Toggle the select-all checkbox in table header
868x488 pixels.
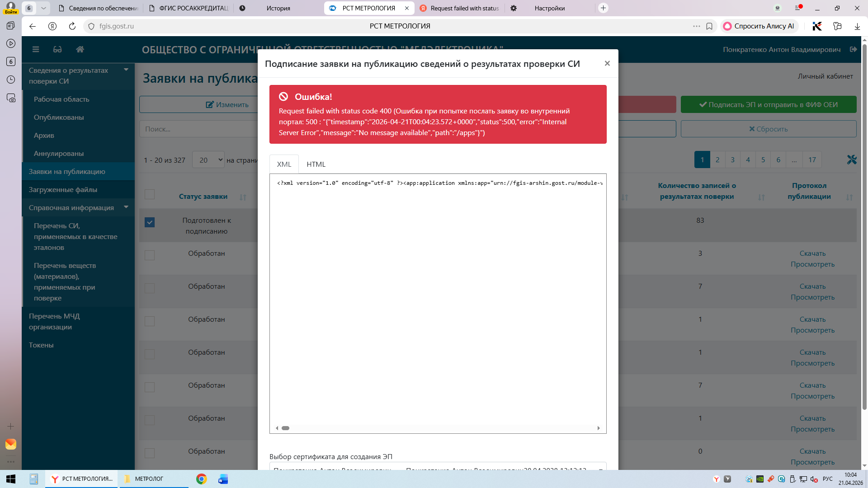[x=150, y=194]
